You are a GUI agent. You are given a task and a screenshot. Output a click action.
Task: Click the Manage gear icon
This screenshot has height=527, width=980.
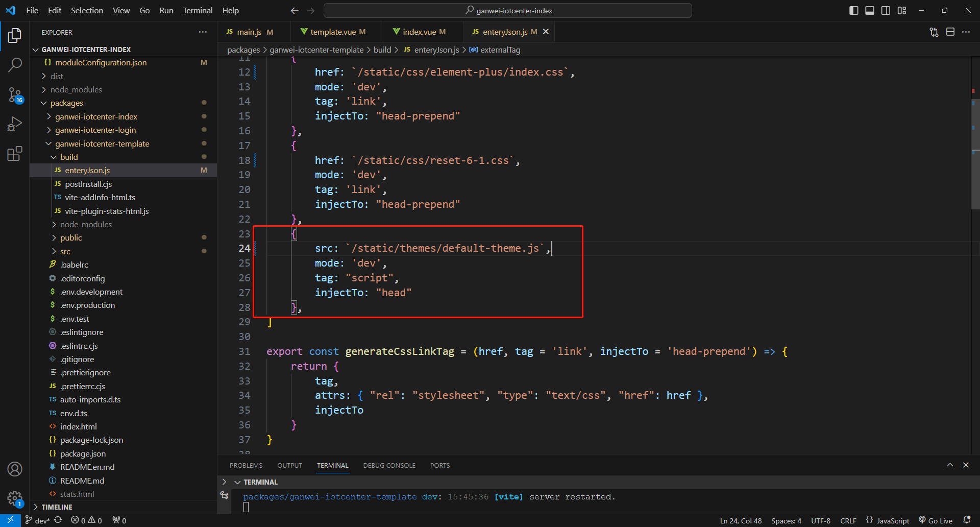[x=15, y=498]
